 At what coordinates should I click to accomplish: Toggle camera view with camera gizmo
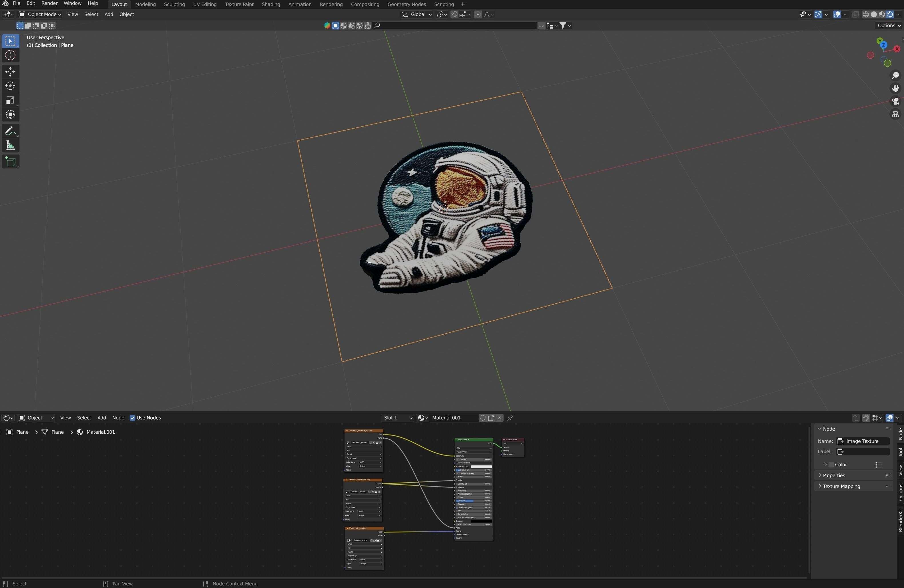895,101
